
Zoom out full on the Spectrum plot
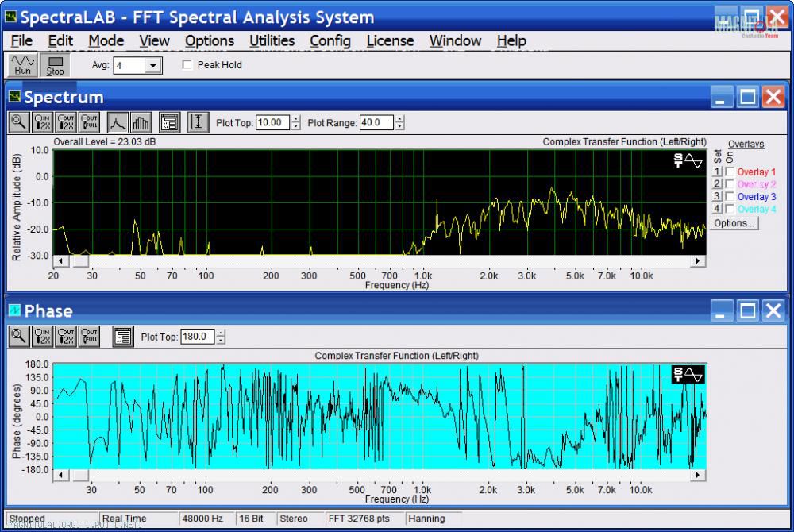(90, 122)
